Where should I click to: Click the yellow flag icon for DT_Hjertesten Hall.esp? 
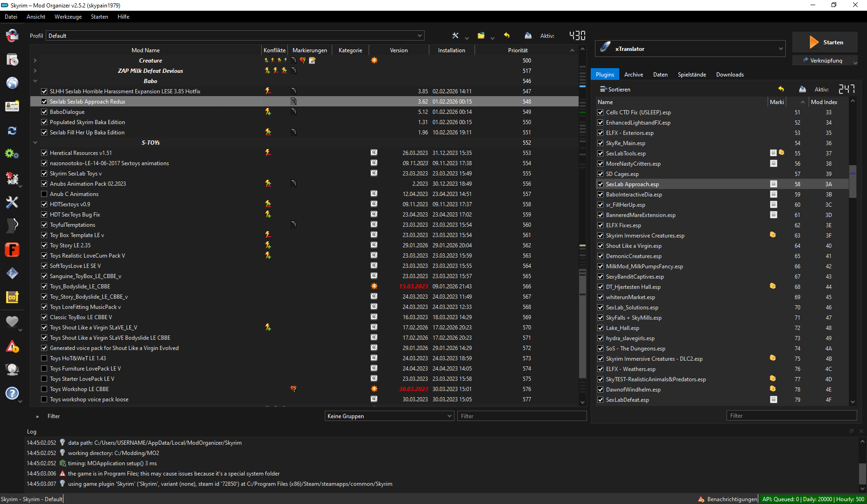(773, 286)
